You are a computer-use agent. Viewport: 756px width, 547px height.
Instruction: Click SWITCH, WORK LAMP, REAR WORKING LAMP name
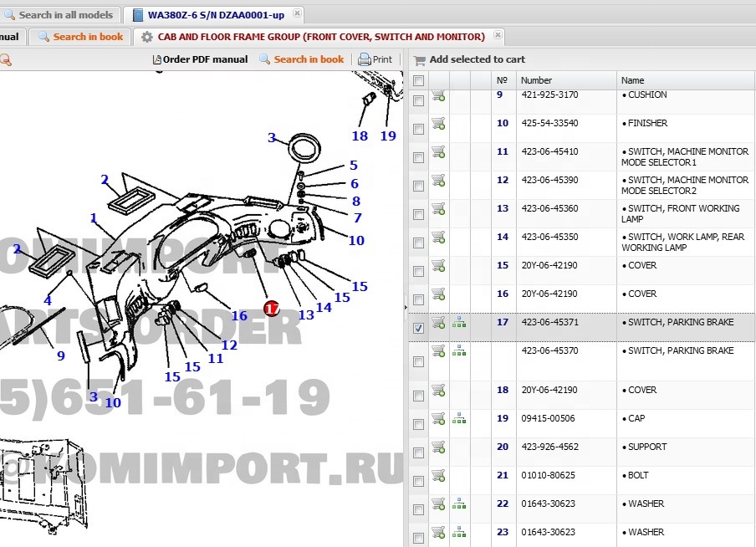click(682, 243)
